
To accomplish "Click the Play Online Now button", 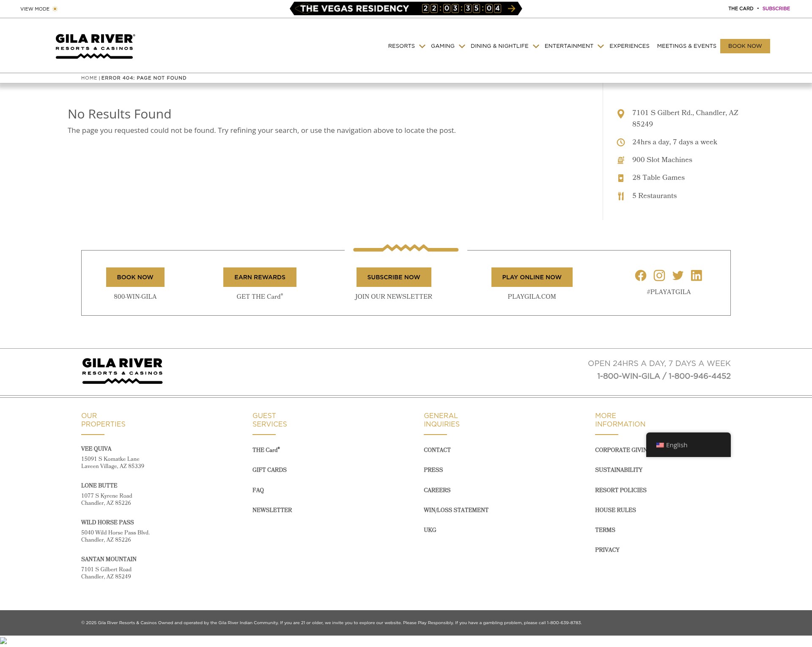I will [x=532, y=277].
